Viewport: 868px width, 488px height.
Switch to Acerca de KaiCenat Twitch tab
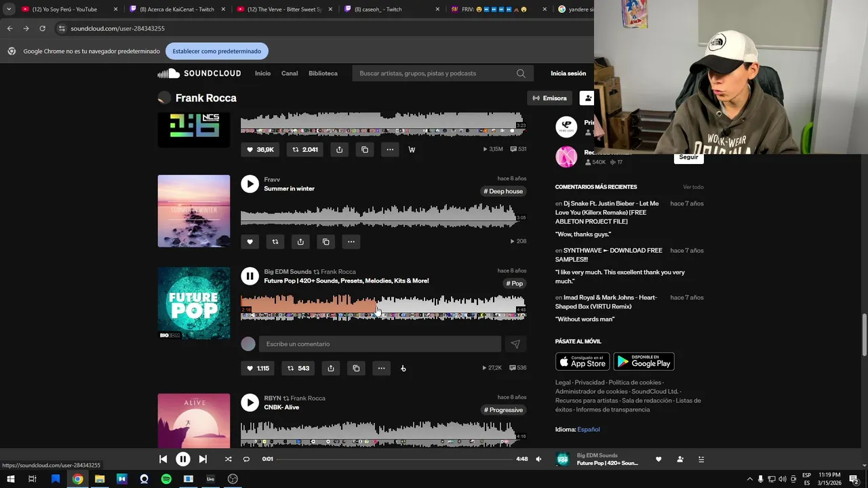pyautogui.click(x=177, y=9)
